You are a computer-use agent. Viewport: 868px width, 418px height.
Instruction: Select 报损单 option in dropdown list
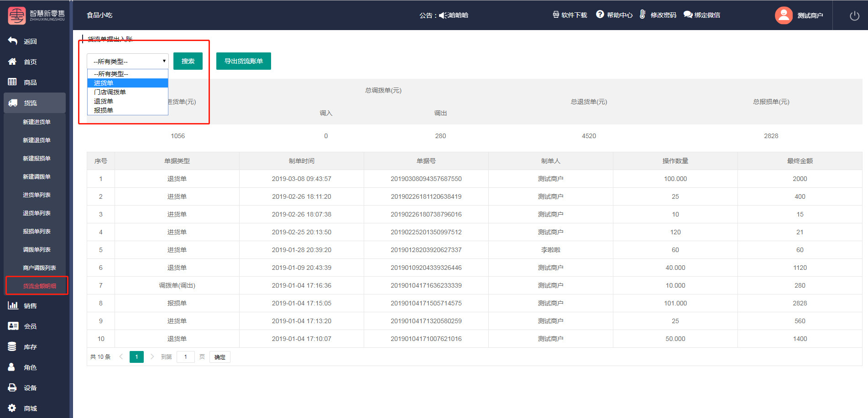pos(128,110)
